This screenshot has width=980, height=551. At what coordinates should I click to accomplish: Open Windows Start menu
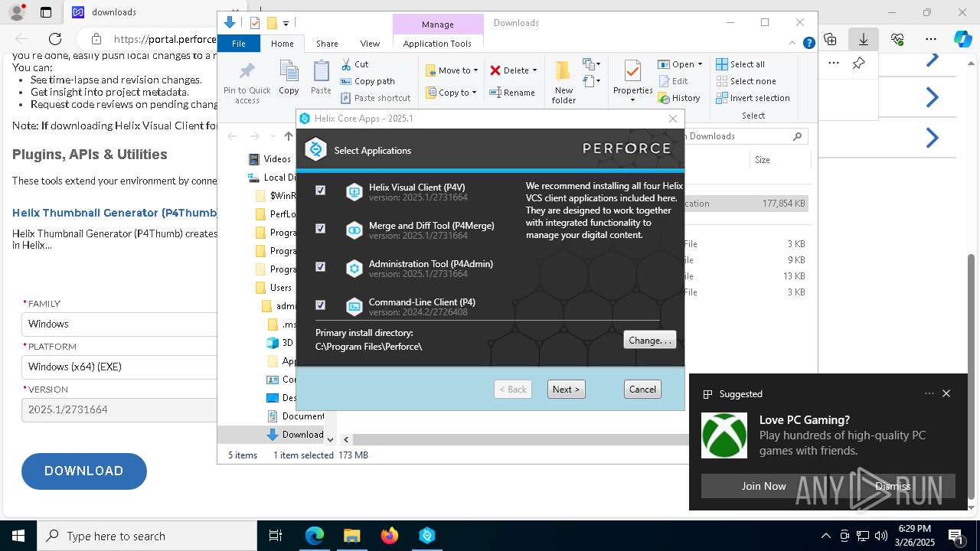click(x=18, y=536)
